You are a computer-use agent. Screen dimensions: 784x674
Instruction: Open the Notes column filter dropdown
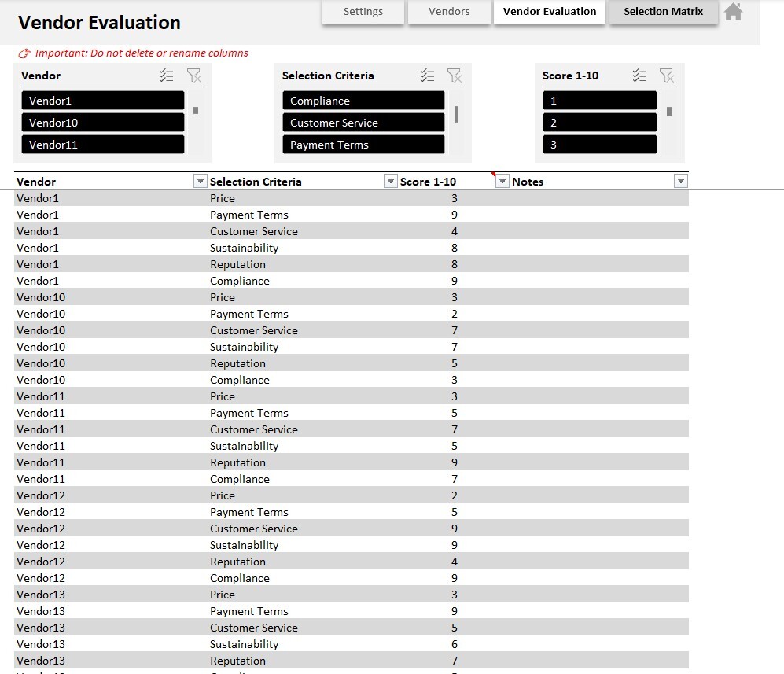tap(680, 181)
